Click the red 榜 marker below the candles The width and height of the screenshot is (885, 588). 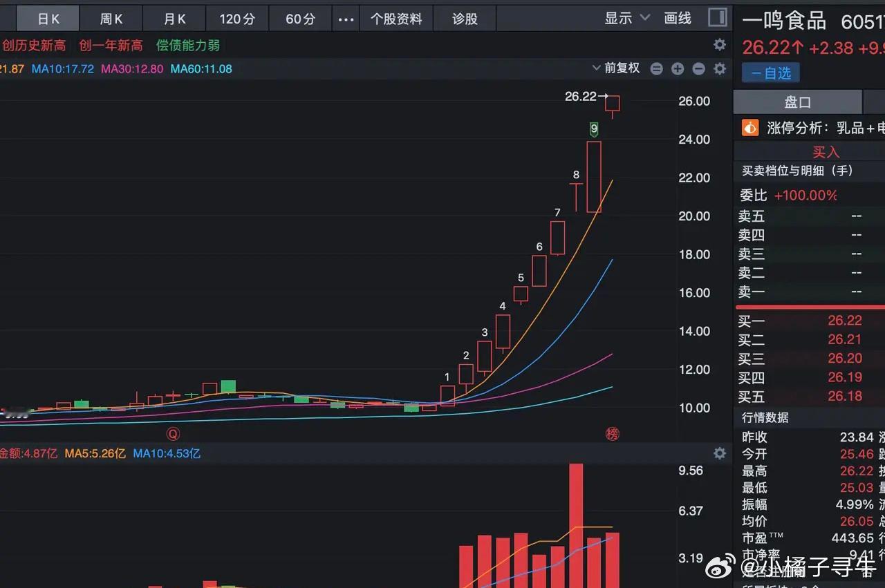coord(613,434)
